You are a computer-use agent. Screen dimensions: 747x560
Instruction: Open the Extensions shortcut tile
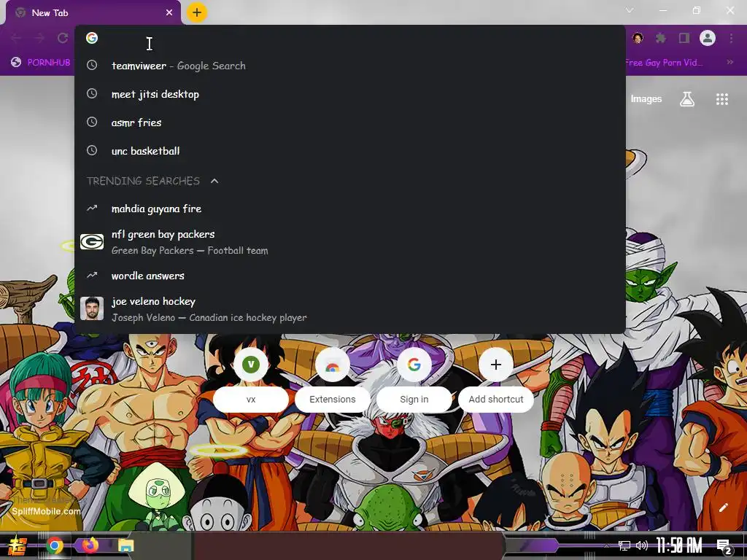333,381
